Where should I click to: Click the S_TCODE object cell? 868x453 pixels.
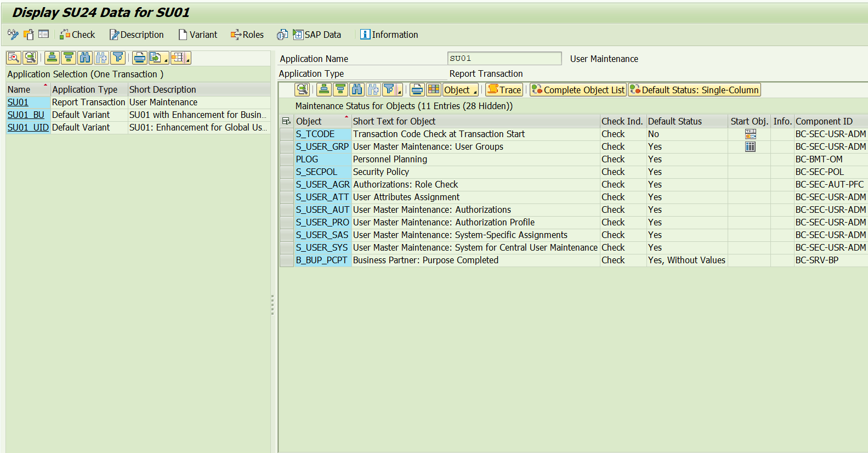(323, 134)
